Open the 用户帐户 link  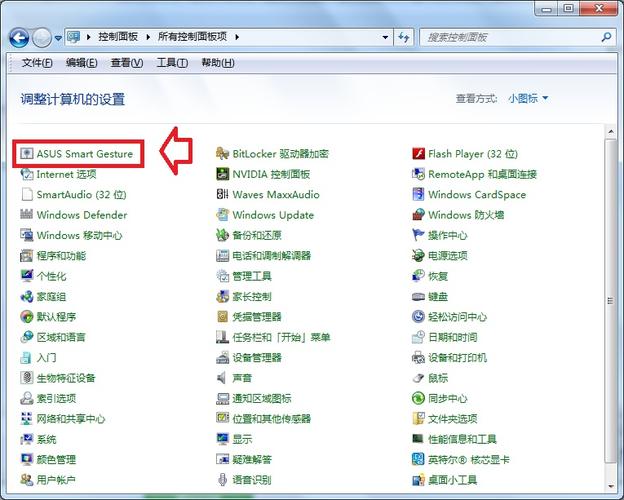pos(56,479)
